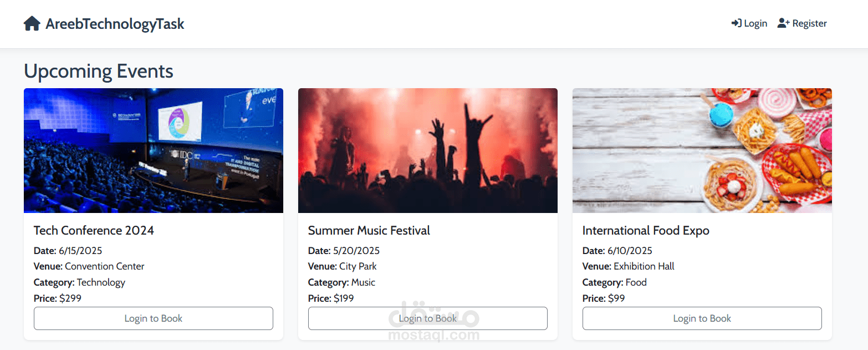The width and height of the screenshot is (868, 350).
Task: Click the Summer Music Festival title
Action: [x=369, y=231]
